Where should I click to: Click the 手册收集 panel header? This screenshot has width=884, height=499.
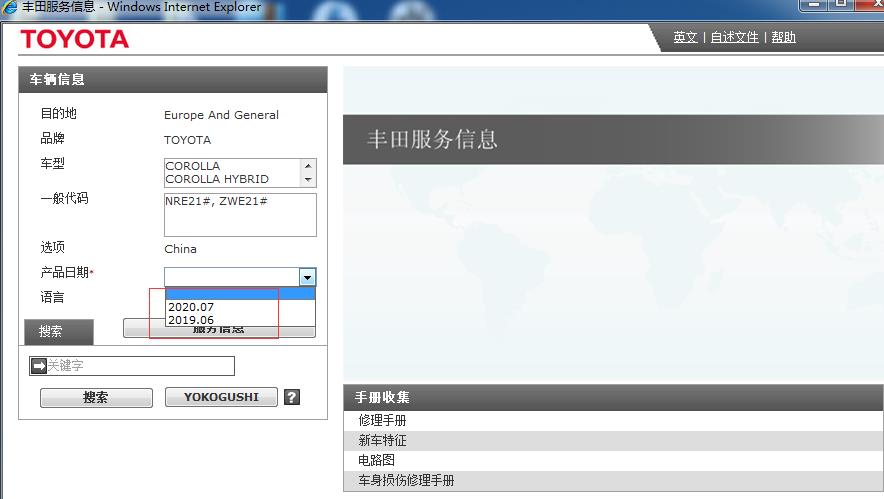pyautogui.click(x=613, y=398)
